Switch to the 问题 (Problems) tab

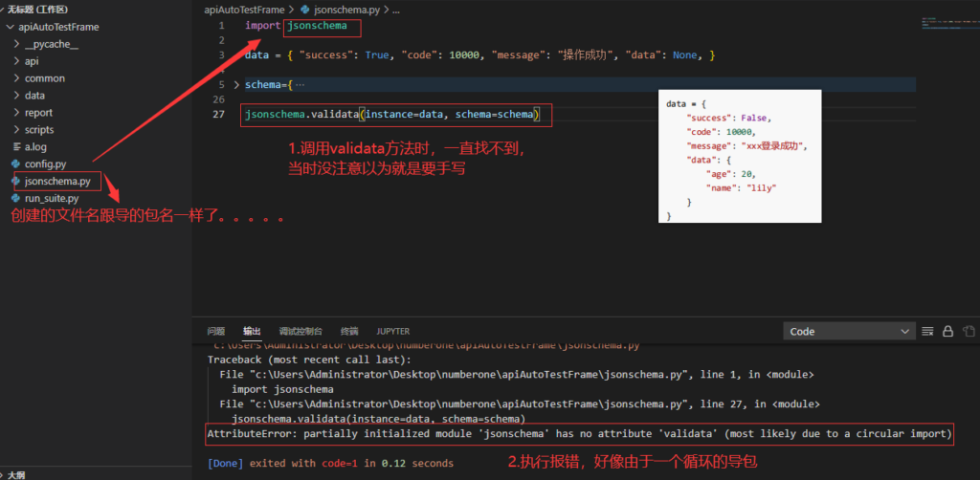[x=216, y=331]
